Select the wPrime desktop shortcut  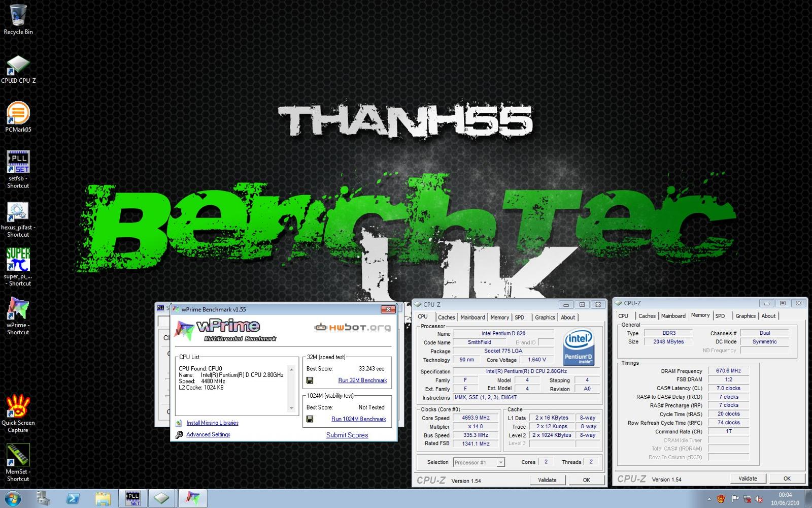(x=18, y=316)
